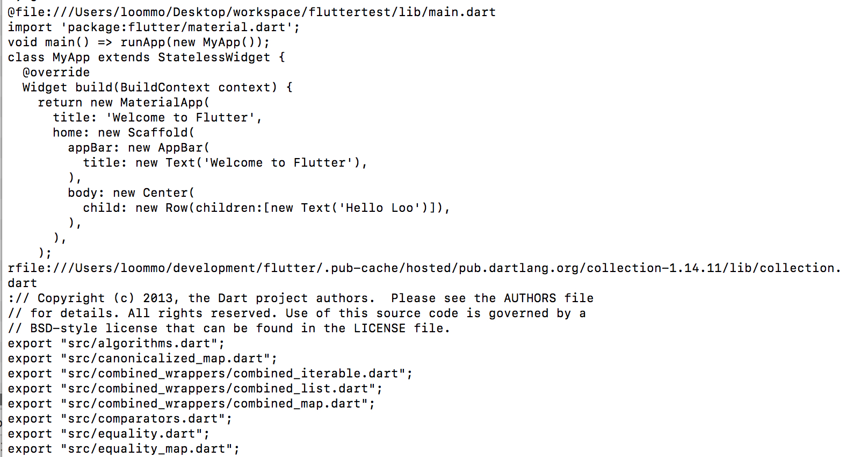Click the export src/equality_map.dart line
The image size is (868, 457).
[124, 449]
